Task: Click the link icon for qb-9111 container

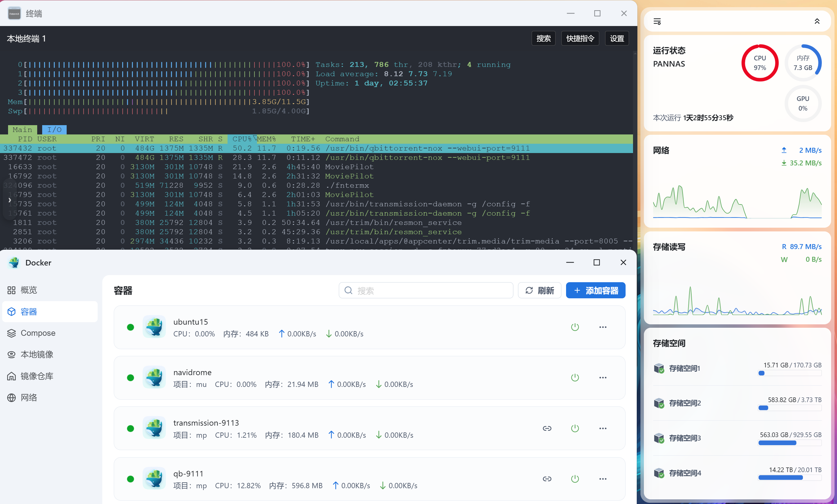Action: (x=547, y=479)
